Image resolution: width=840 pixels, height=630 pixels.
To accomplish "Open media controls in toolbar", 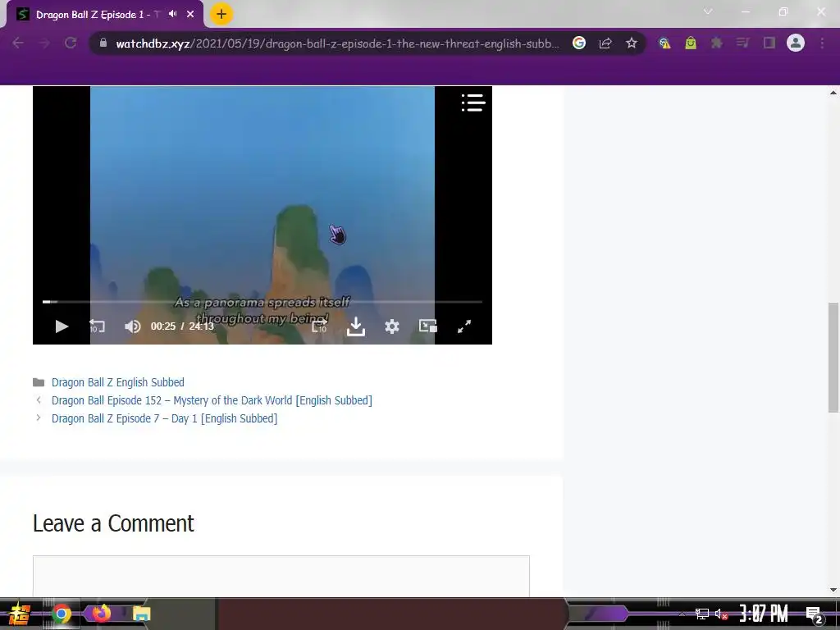I will coord(743,43).
